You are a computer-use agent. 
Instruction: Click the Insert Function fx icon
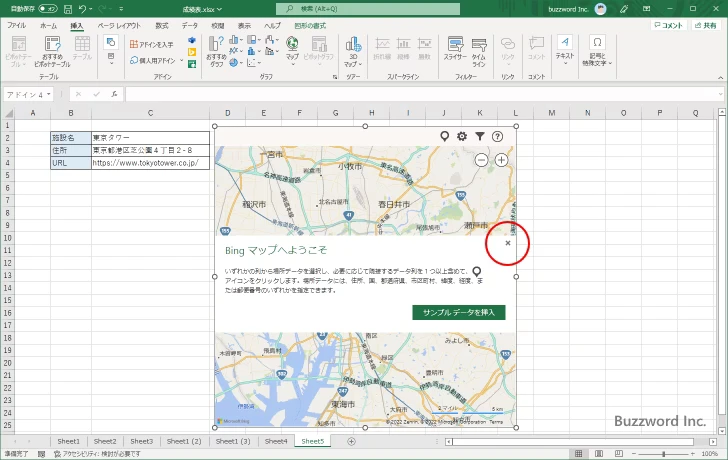[114, 94]
